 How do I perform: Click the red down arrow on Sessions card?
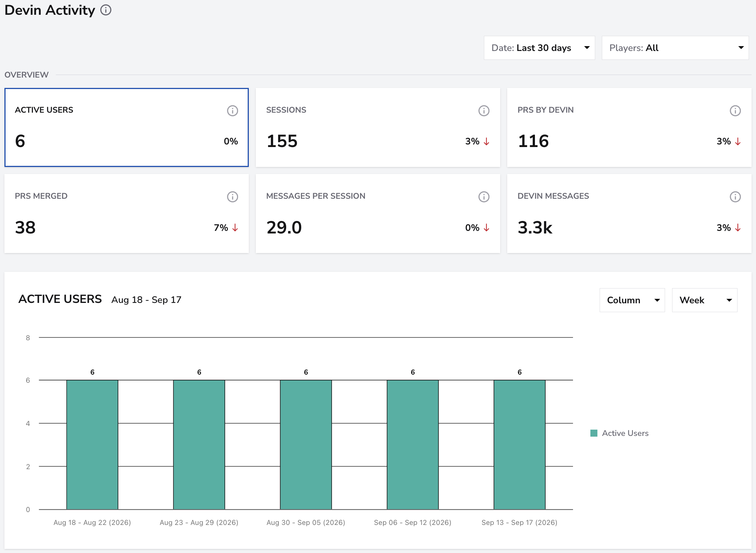[x=487, y=141]
